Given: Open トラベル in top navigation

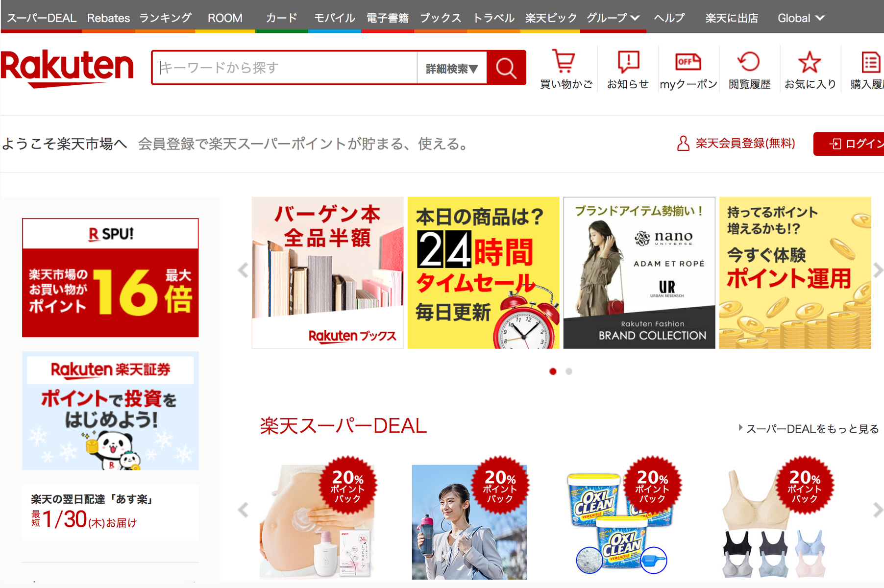Looking at the screenshot, I should click(x=493, y=18).
